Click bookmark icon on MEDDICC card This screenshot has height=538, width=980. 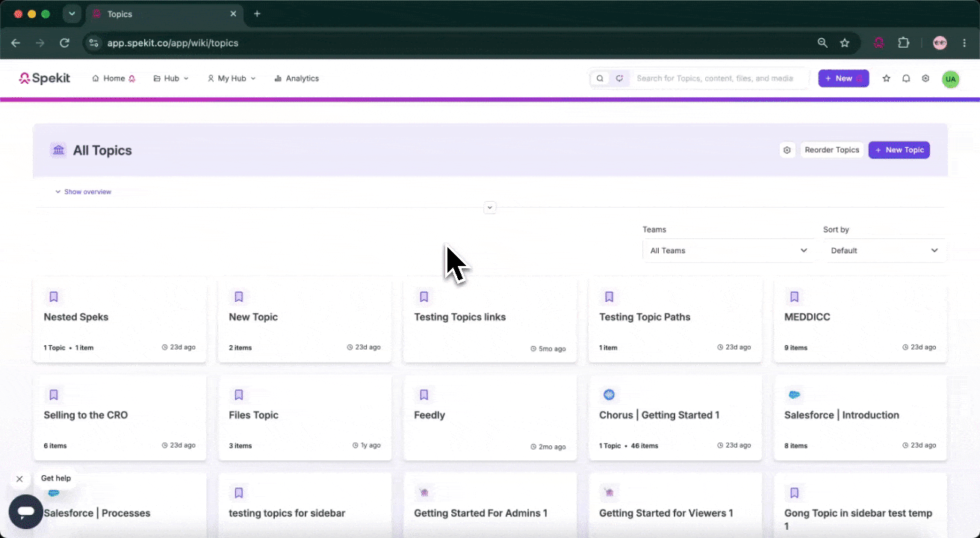[x=795, y=297]
